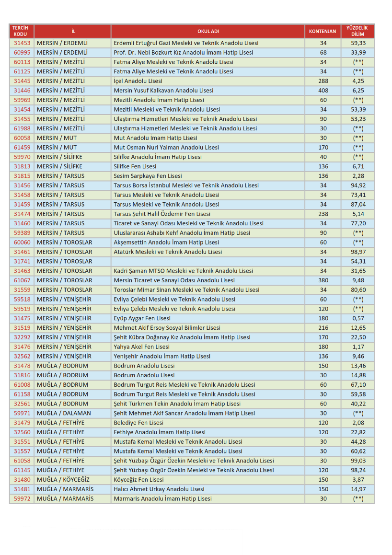Viewport: 392px width, 555px height.
Task: Click Silifke Anadolu İmam Hatip Lisesi
Action: 158,157
